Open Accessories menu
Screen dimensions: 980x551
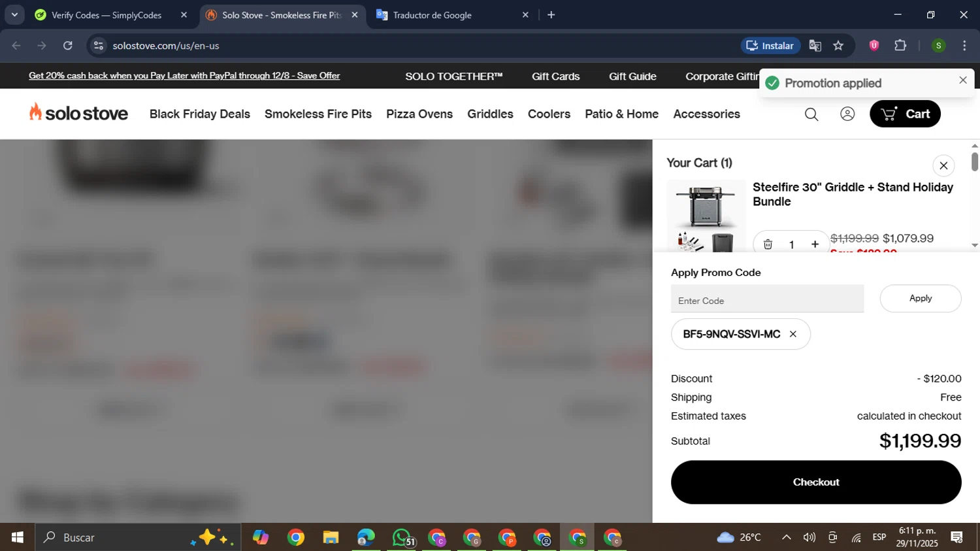pyautogui.click(x=706, y=114)
